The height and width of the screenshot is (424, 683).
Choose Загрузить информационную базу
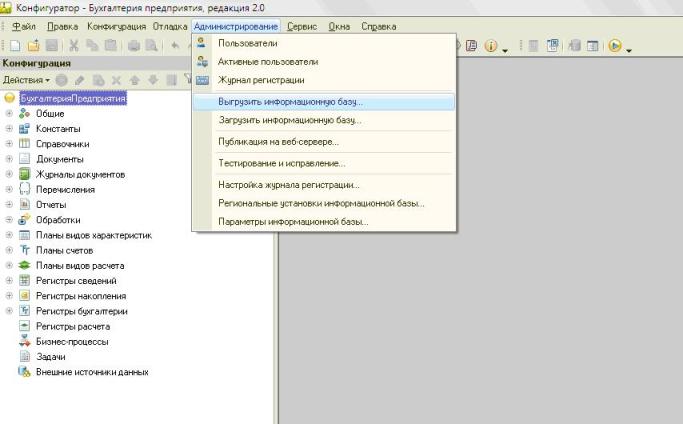point(324,120)
